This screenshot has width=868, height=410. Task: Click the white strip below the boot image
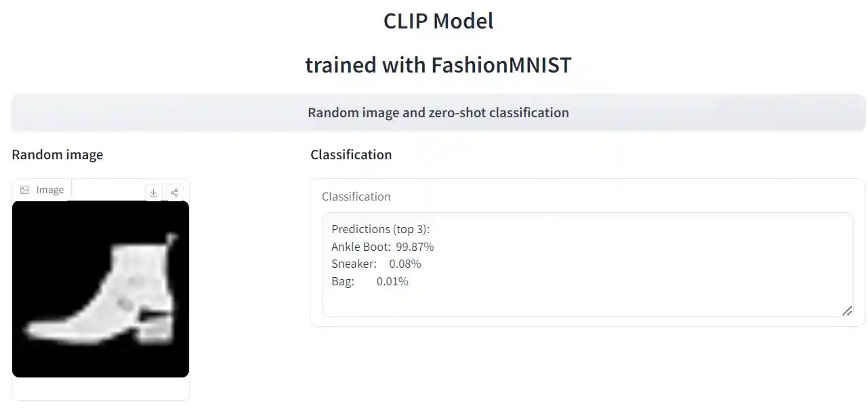click(x=100, y=388)
